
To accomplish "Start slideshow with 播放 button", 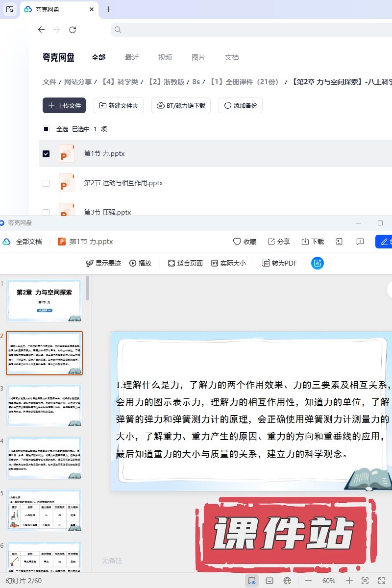I will (x=140, y=263).
